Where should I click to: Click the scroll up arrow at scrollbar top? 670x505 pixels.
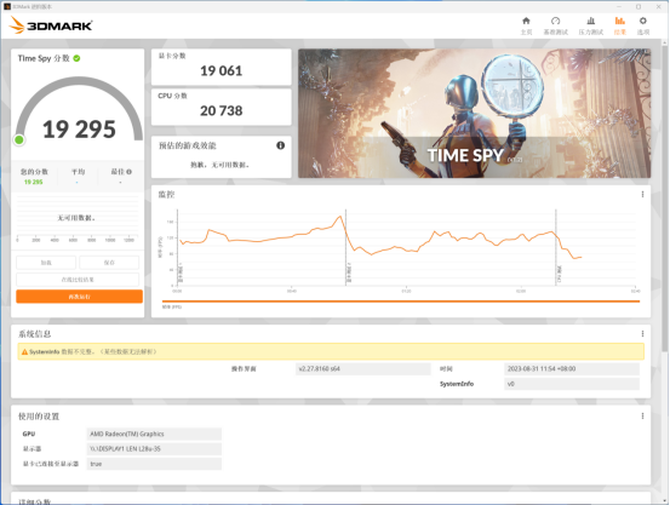pyautogui.click(x=664, y=43)
